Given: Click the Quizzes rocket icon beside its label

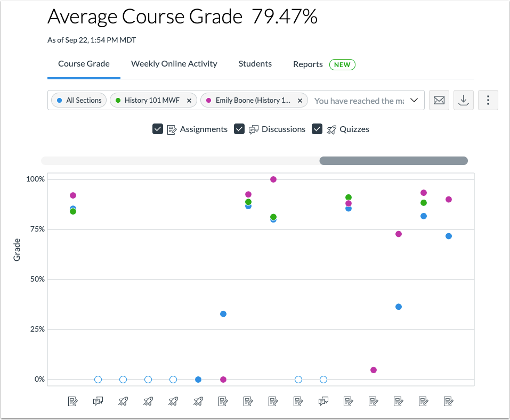Looking at the screenshot, I should click(x=330, y=129).
